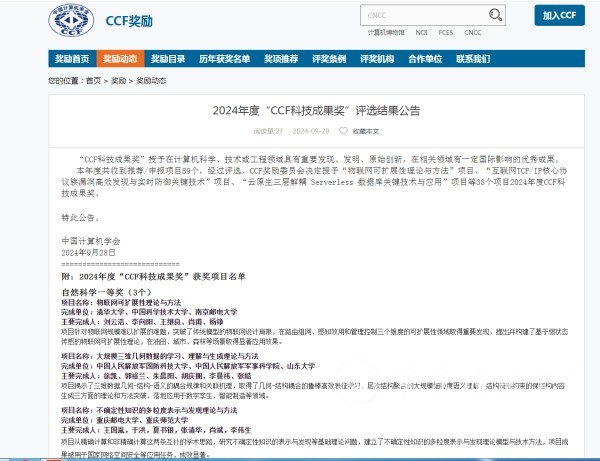Click the FCES quick link
The height and width of the screenshot is (461, 600).
pos(446,33)
